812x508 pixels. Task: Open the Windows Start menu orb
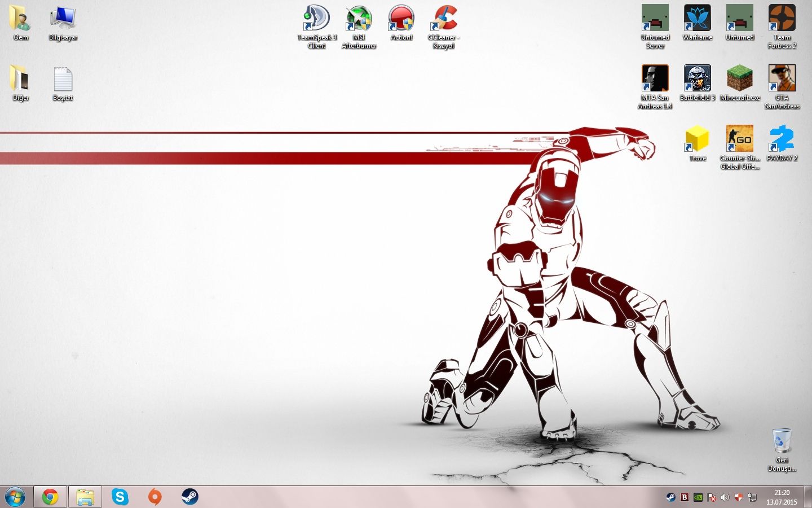(15, 497)
